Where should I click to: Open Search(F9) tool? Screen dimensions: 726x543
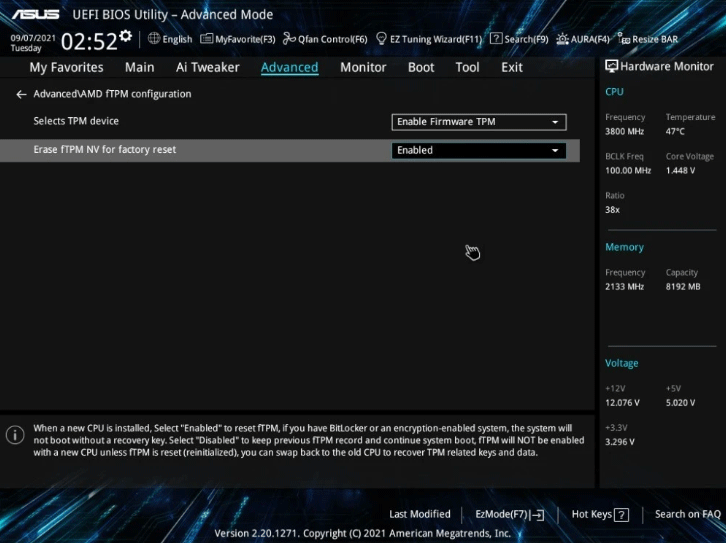pyautogui.click(x=519, y=39)
